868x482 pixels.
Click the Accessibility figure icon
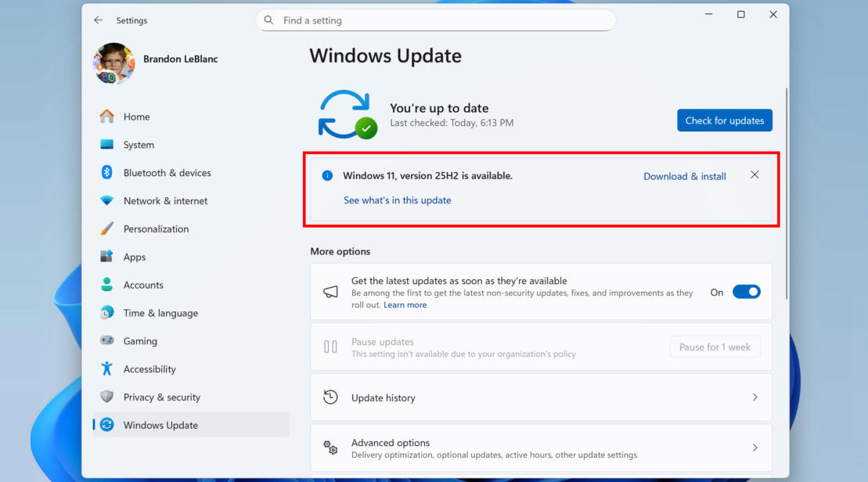107,369
